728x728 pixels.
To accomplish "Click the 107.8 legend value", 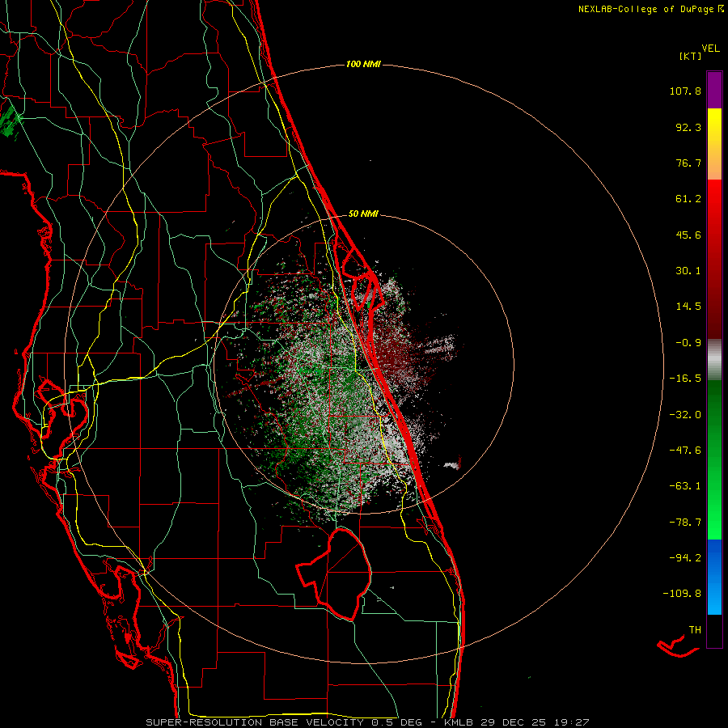I will pyautogui.click(x=685, y=91).
